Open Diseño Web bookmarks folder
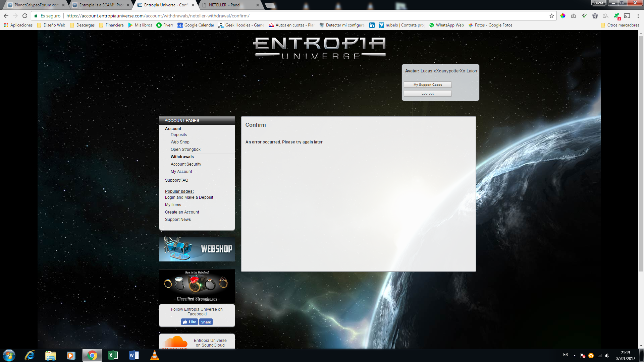 pyautogui.click(x=51, y=25)
